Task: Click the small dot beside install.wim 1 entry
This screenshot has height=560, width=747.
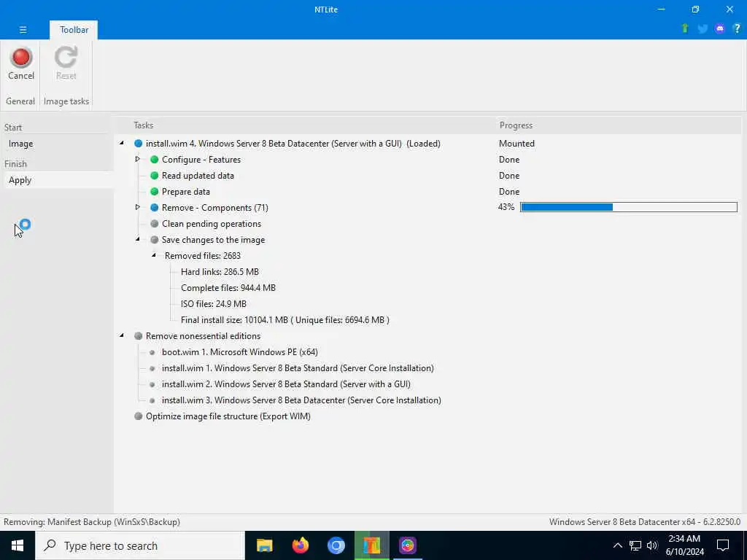Action: (x=152, y=368)
